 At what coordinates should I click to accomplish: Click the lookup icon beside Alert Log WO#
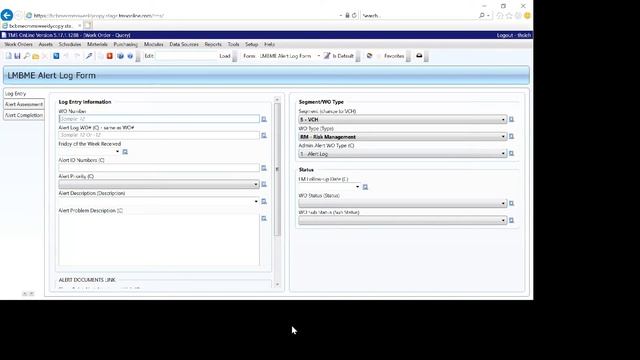264,135
